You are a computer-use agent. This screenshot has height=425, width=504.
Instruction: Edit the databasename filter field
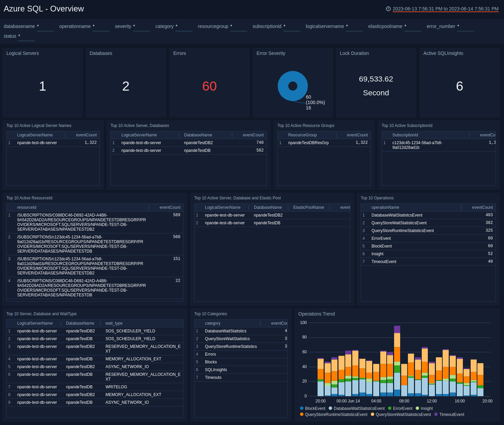[46, 26]
